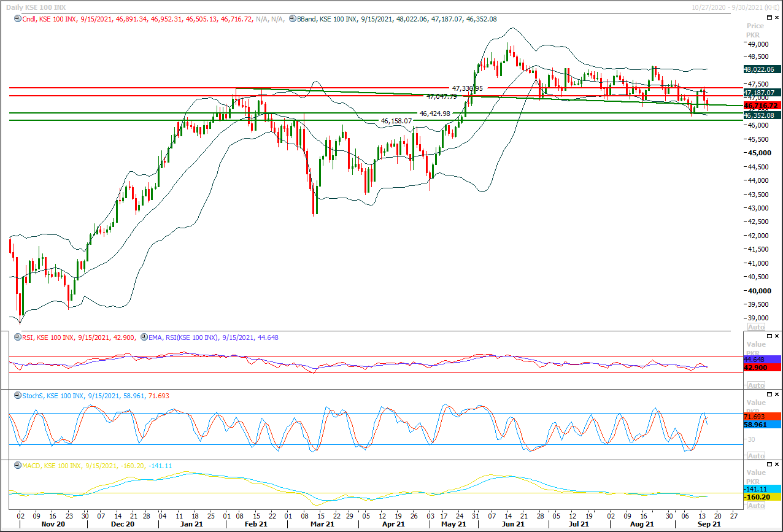This screenshot has width=783, height=532.
Task: Click Auto scale button on price axis
Action: [757, 327]
